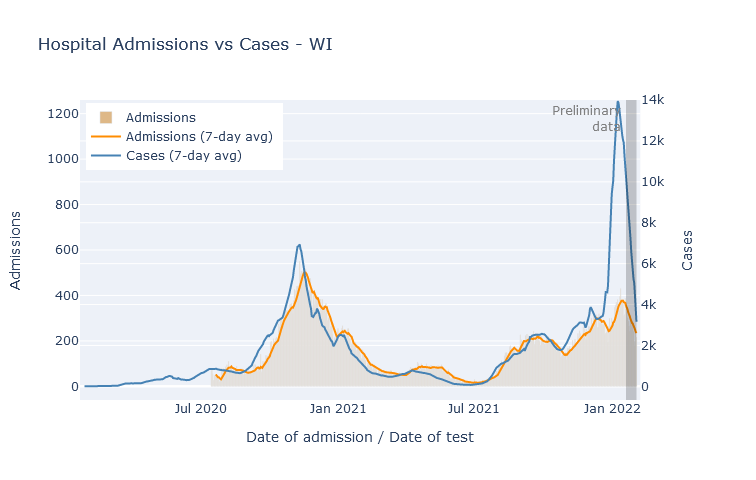The image size is (756, 480).
Task: Click the Jul 2020 x-axis label
Action: pyautogui.click(x=201, y=409)
